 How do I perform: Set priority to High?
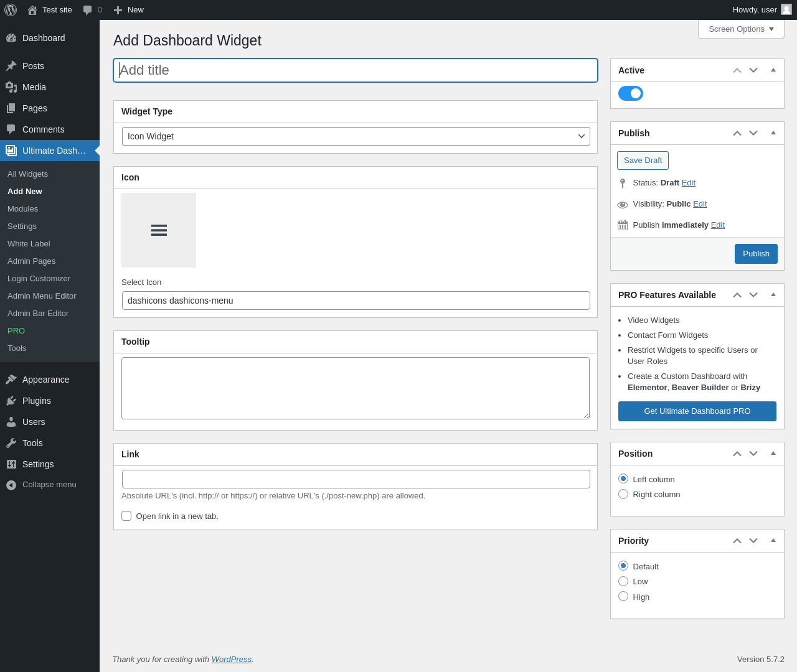coord(623,596)
